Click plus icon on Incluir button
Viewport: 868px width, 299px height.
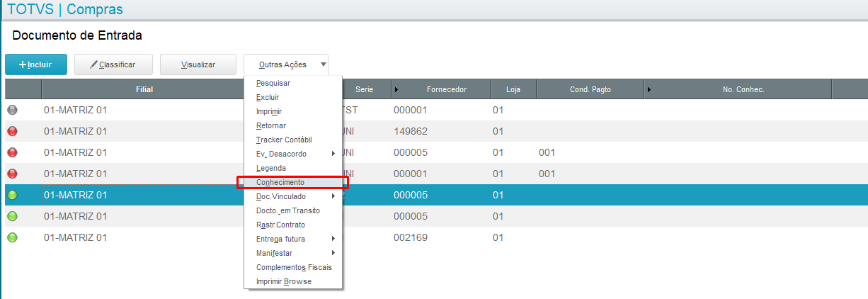22,64
